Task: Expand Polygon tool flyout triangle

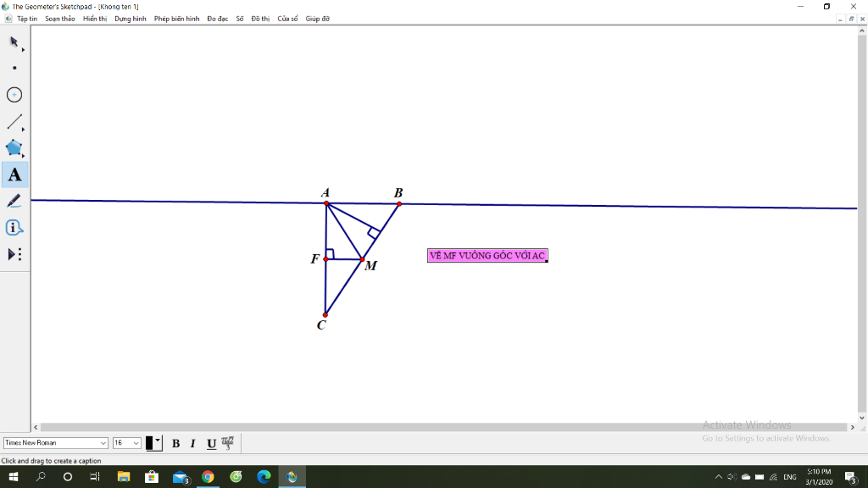Action: (x=23, y=156)
